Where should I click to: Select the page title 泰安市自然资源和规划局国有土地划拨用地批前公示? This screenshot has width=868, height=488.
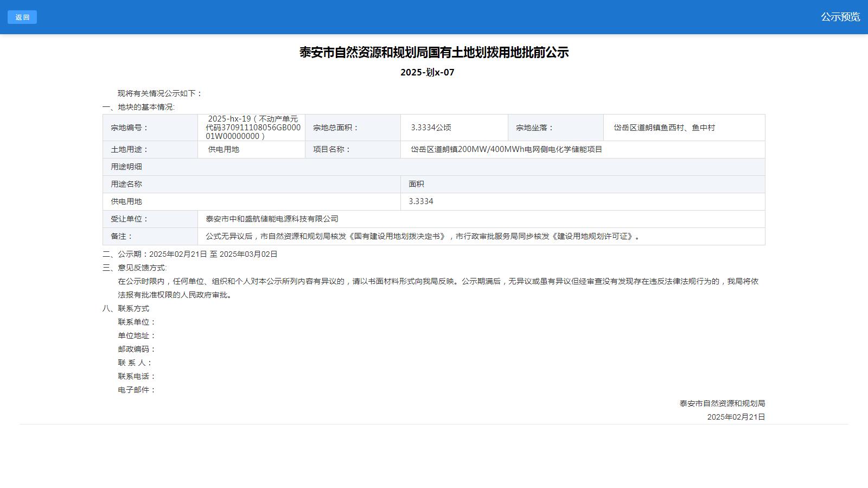pos(434,52)
